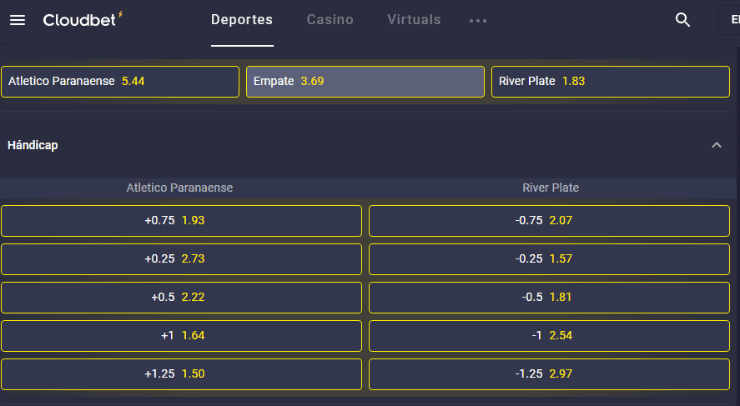Viewport: 740px width, 406px height.
Task: Choose River Plate -0.75 handicap at 2.07
Action: pos(549,220)
